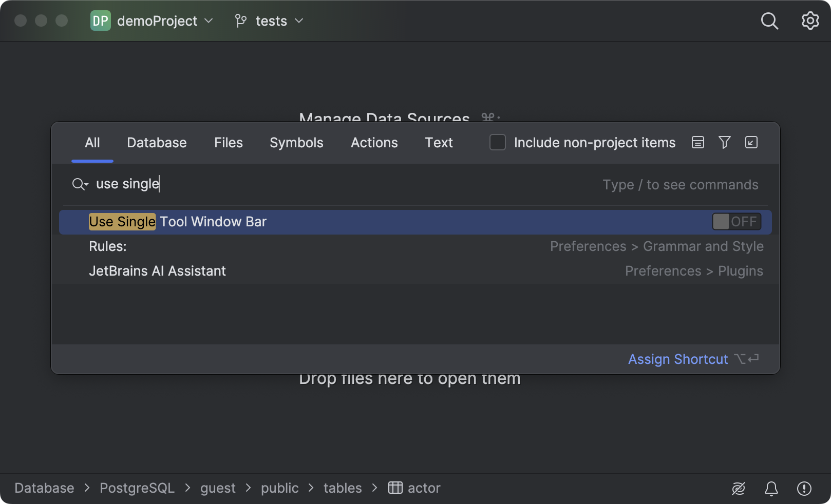Click the search magnifier in the title bar
This screenshot has height=504, width=831.
[x=769, y=21]
